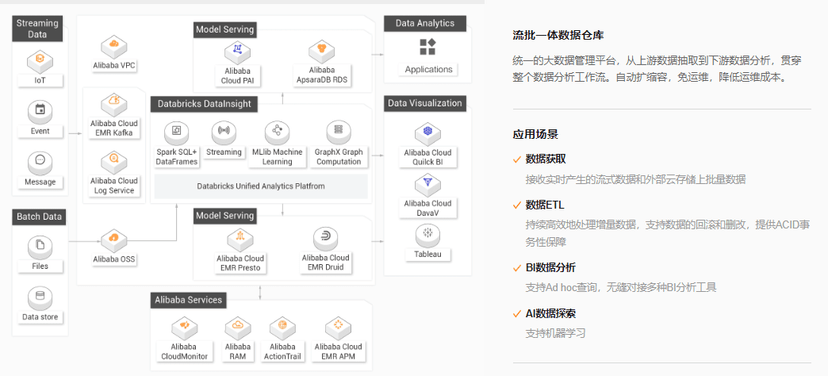
Task: Click the IoT icon under Streaming Data
Action: point(40,61)
